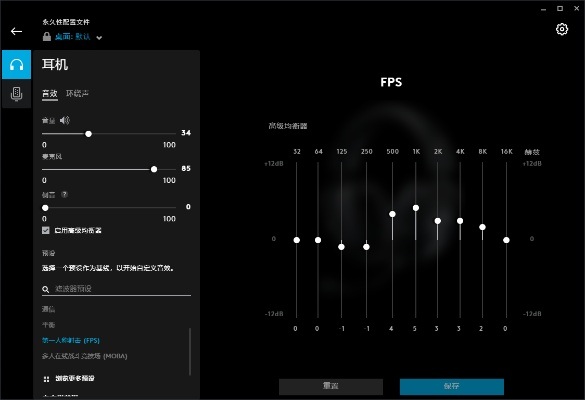Click the browse more presets grid icon
The width and height of the screenshot is (585, 400).
46,379
